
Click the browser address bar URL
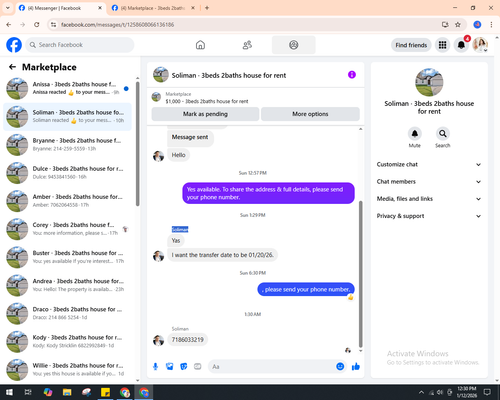coord(117,25)
